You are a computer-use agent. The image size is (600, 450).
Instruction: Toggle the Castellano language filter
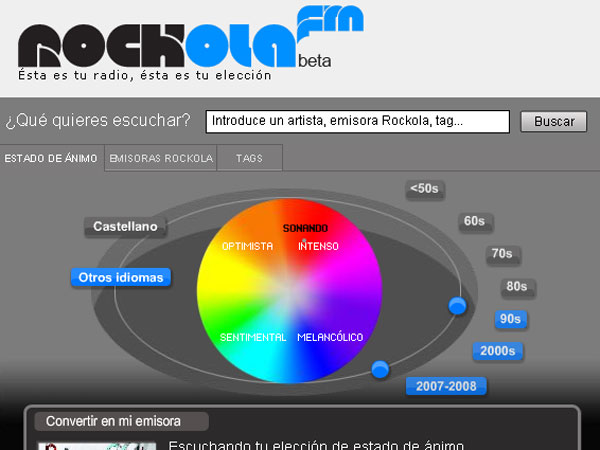pyautogui.click(x=125, y=227)
